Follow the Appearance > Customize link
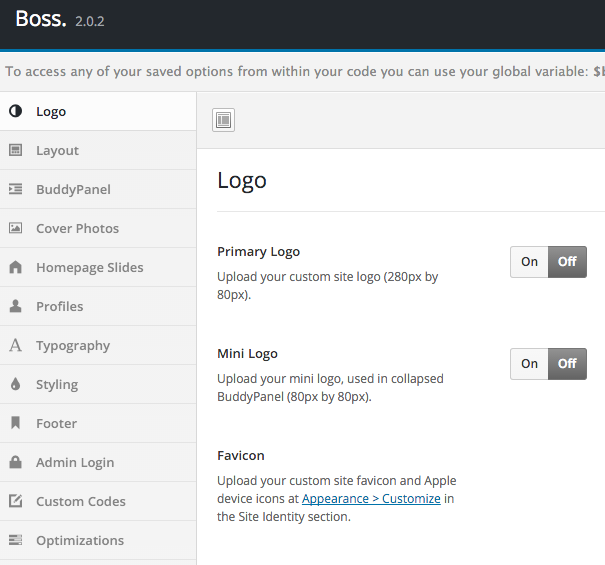Screen dimensions: 605x565 coord(371,499)
